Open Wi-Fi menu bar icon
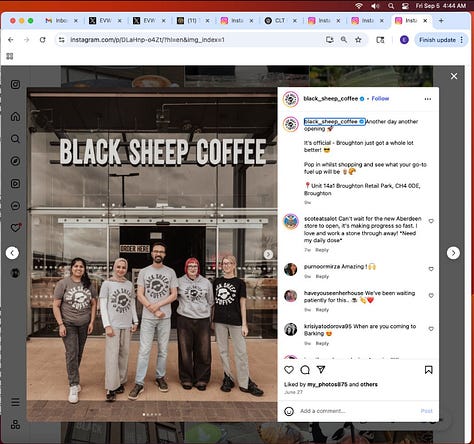Image resolution: width=474 pixels, height=444 pixels. 359,6
